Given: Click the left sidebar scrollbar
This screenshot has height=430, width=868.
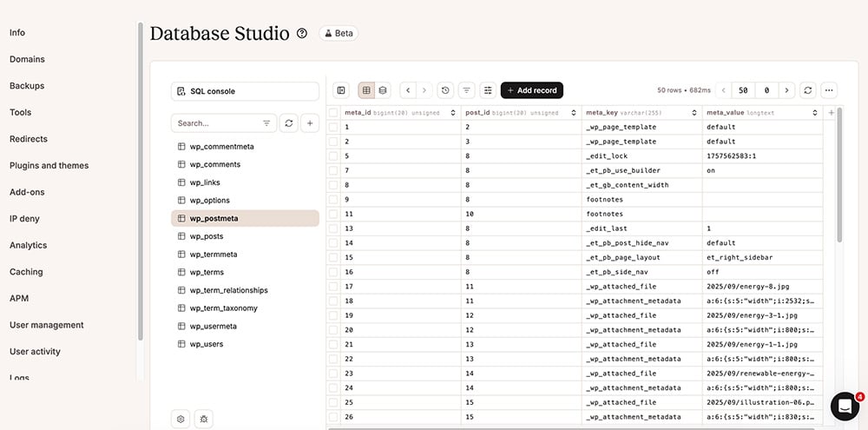Looking at the screenshot, I should point(140,182).
